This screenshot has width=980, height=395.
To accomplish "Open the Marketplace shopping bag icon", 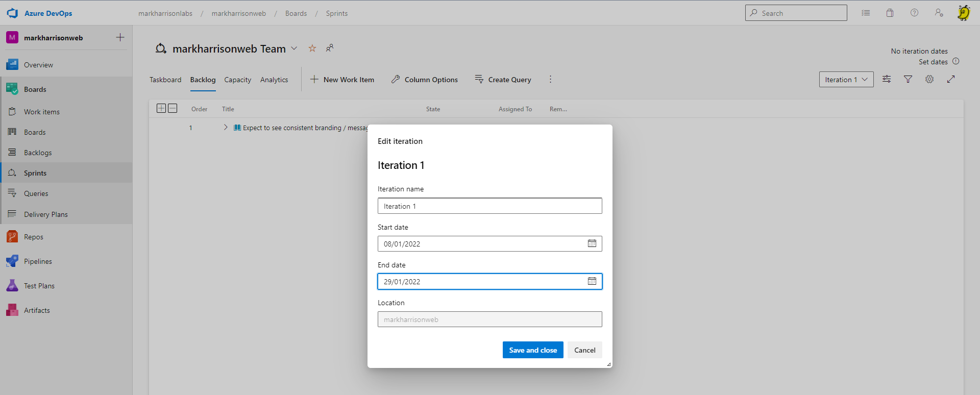I will [890, 13].
